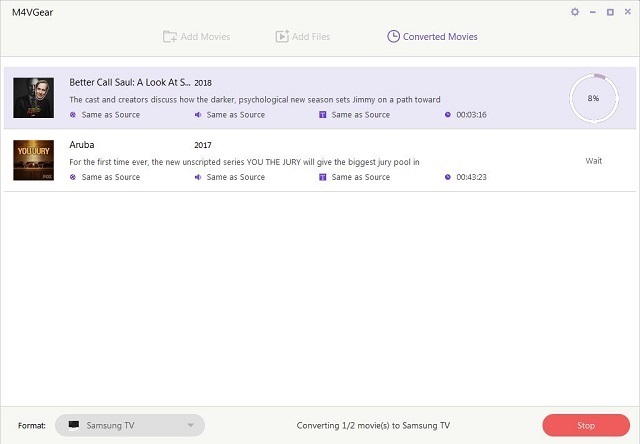Click the TV icon in the format selector
The image size is (640, 444).
point(74,425)
